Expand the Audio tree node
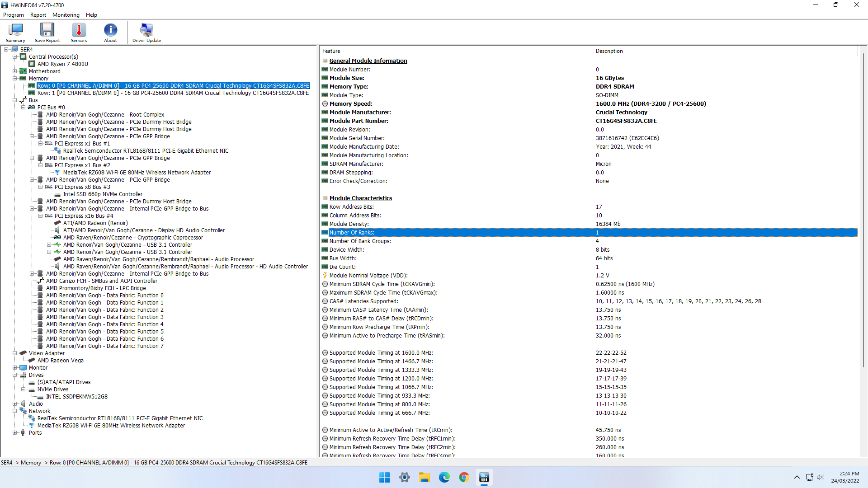The height and width of the screenshot is (488, 868). (x=15, y=404)
